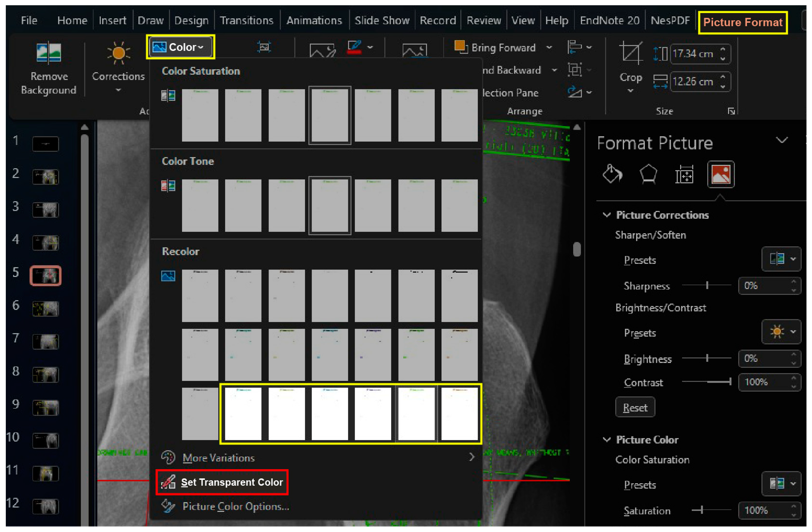The image size is (812, 532).
Task: Open the Effects pentagon tab
Action: [648, 175]
